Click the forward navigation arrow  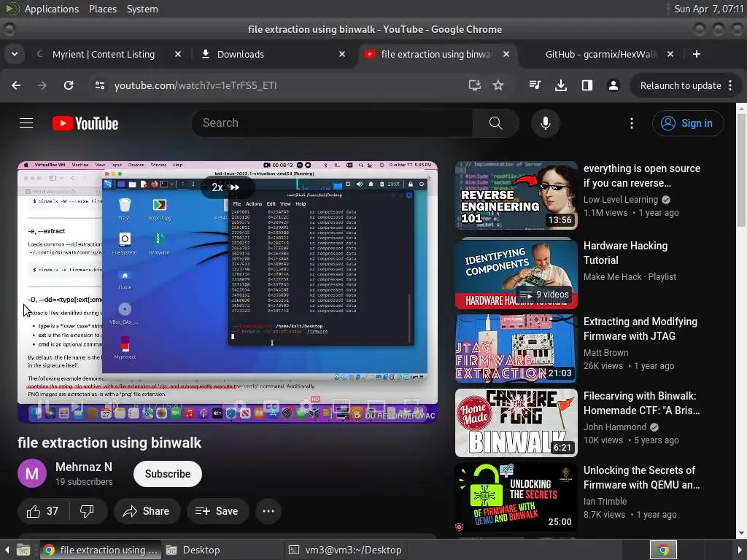tap(42, 85)
